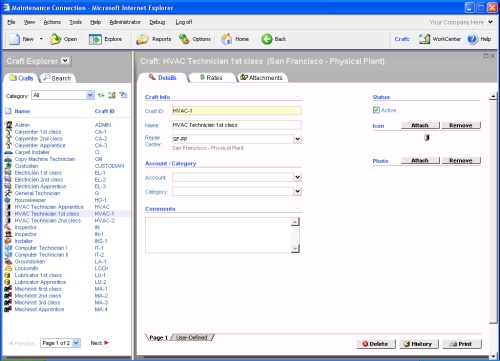Open the Page 1 of 2 dropdown
The image size is (500, 361).
[x=76, y=343]
